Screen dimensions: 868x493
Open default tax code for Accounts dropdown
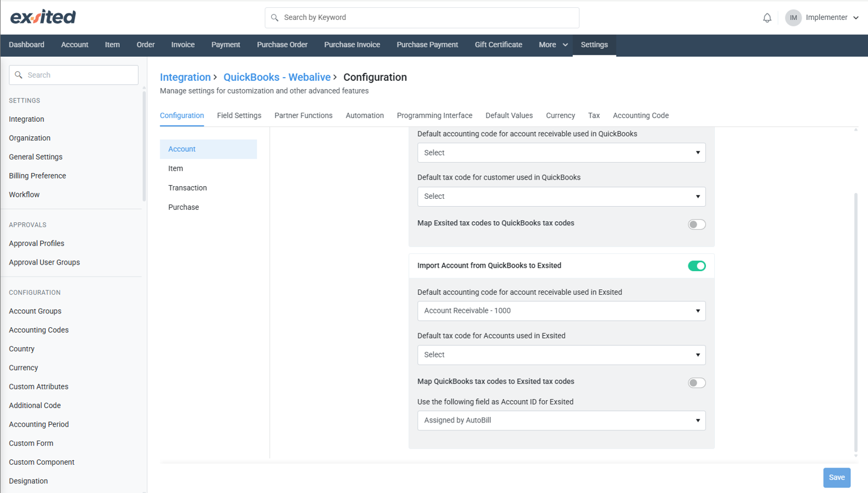coord(561,355)
